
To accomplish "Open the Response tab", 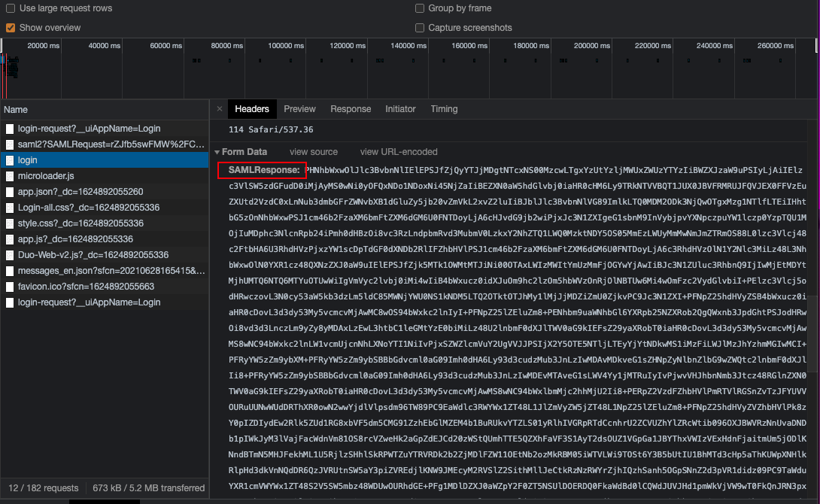I will [351, 109].
